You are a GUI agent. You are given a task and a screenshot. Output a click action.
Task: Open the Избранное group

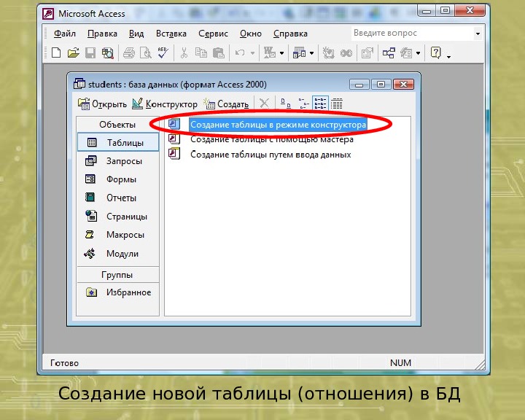click(x=118, y=292)
